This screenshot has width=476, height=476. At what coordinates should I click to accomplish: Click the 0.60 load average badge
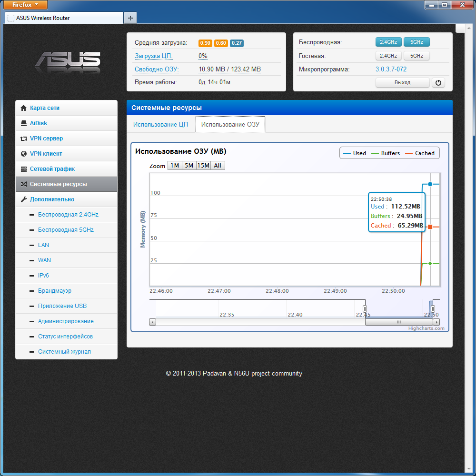(x=221, y=43)
